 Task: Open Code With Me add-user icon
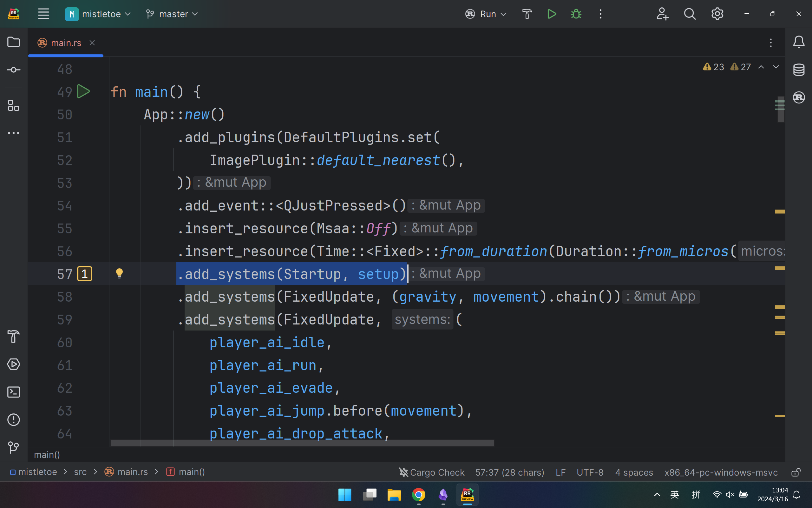coord(662,14)
